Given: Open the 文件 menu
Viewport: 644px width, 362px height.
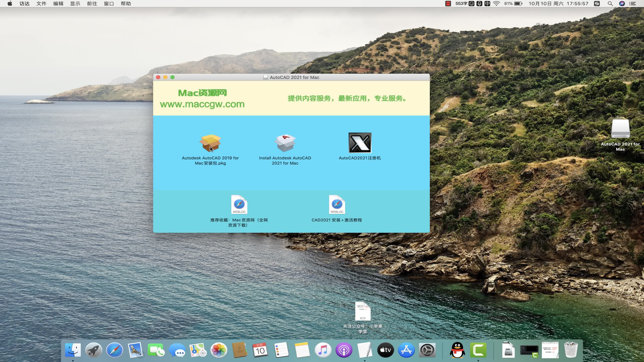Looking at the screenshot, I should (41, 4).
